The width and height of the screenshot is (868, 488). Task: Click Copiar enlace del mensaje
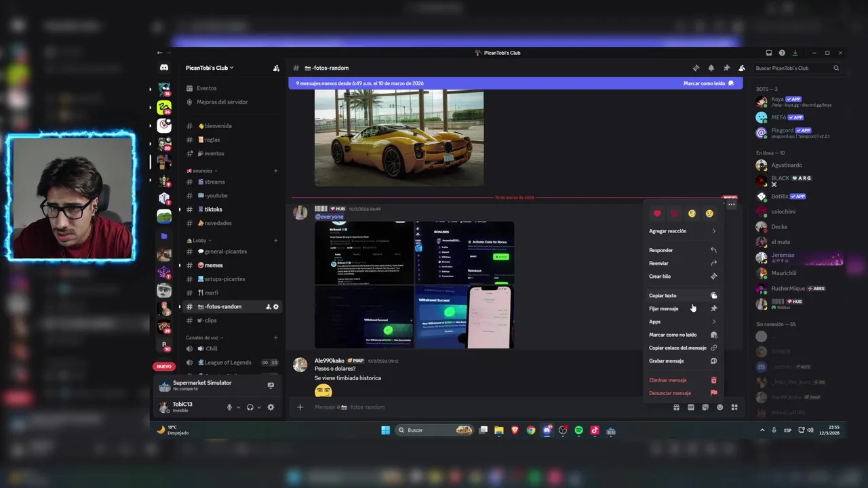point(683,348)
